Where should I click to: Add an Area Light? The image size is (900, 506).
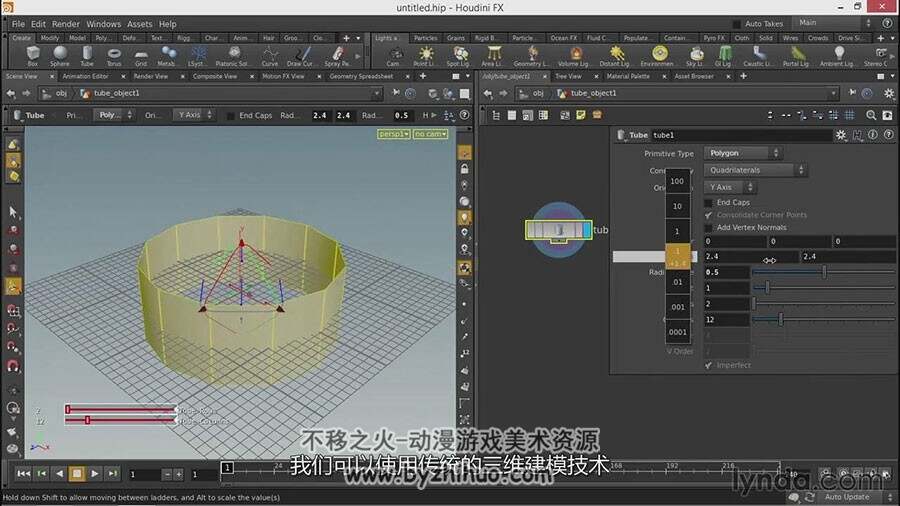(492, 56)
